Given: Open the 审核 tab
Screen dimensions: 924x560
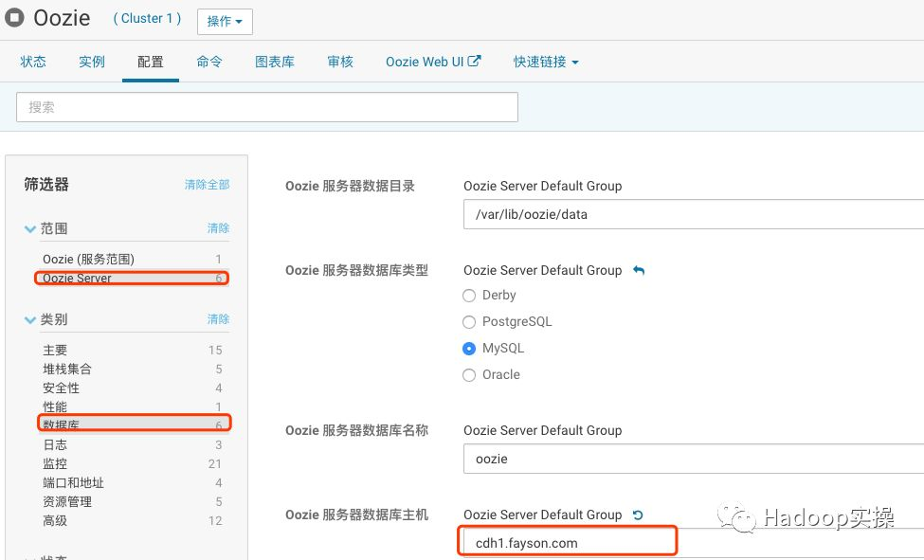Looking at the screenshot, I should 340,62.
